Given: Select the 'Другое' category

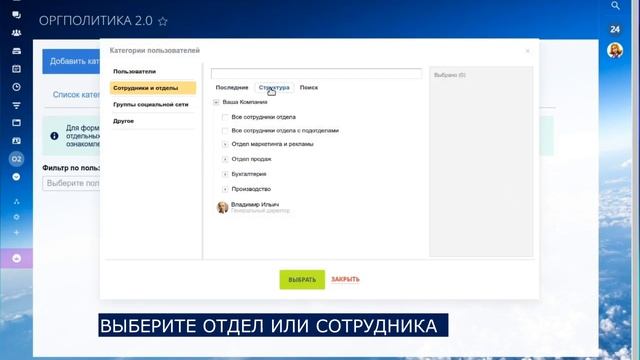Looking at the screenshot, I should pyautogui.click(x=153, y=121).
